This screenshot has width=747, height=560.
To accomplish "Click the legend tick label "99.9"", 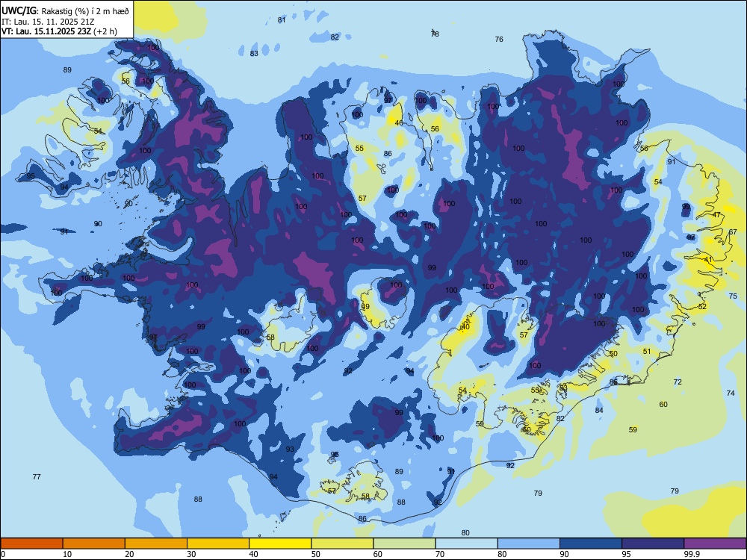I will tap(692, 554).
